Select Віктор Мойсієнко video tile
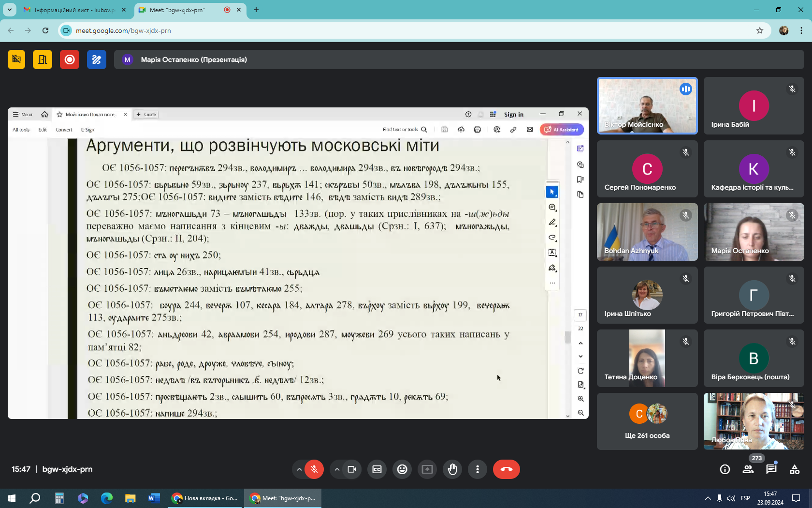The height and width of the screenshot is (508, 812). [x=647, y=105]
